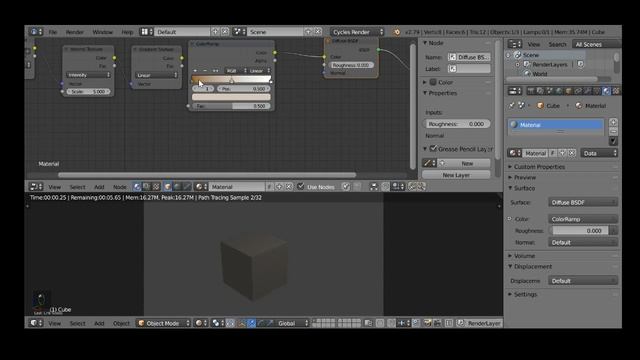
Task: Select the compositing nodes tree icon
Action: pos(147,187)
